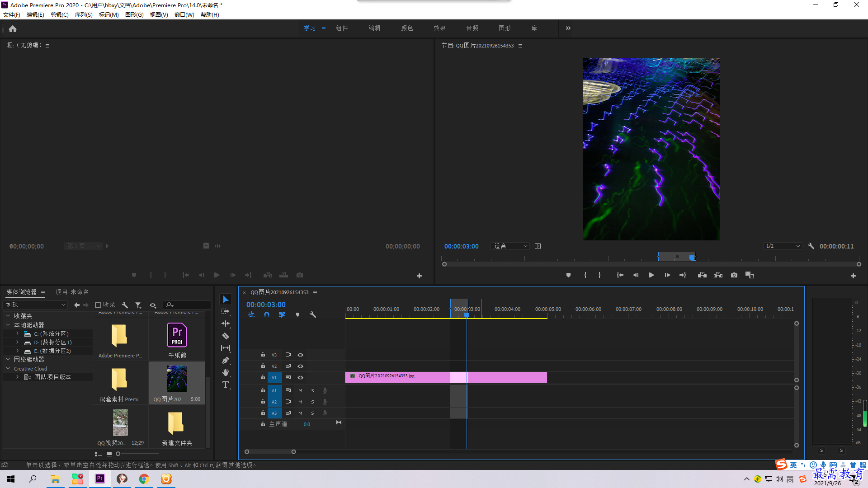Select the Slip tool

[x=225, y=348]
